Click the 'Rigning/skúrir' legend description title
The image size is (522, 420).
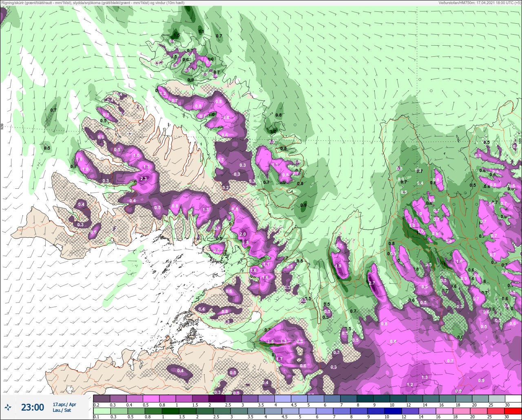93,3
